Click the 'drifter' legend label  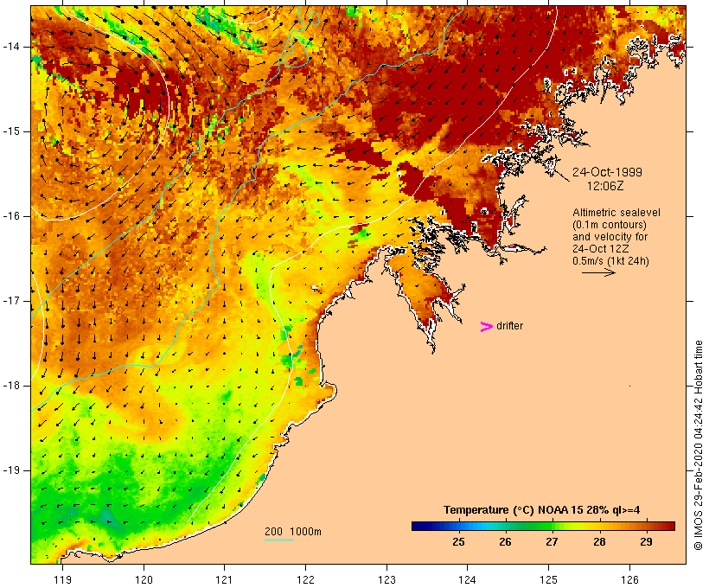(x=509, y=326)
